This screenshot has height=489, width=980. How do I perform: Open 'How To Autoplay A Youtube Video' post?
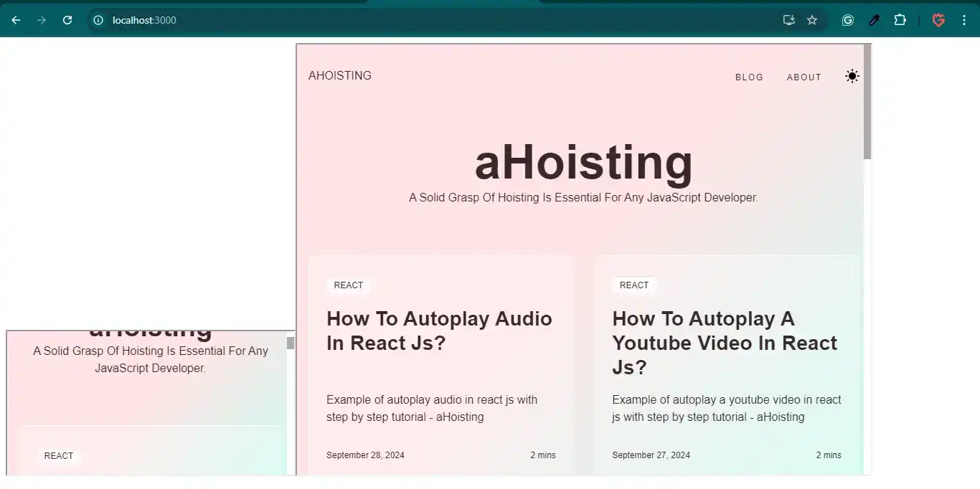pos(725,343)
